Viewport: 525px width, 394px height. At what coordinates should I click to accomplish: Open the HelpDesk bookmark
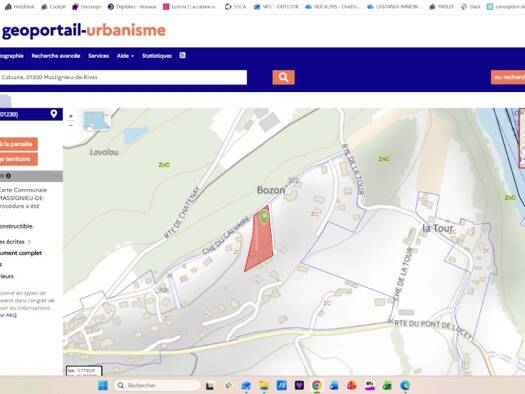pos(20,6)
